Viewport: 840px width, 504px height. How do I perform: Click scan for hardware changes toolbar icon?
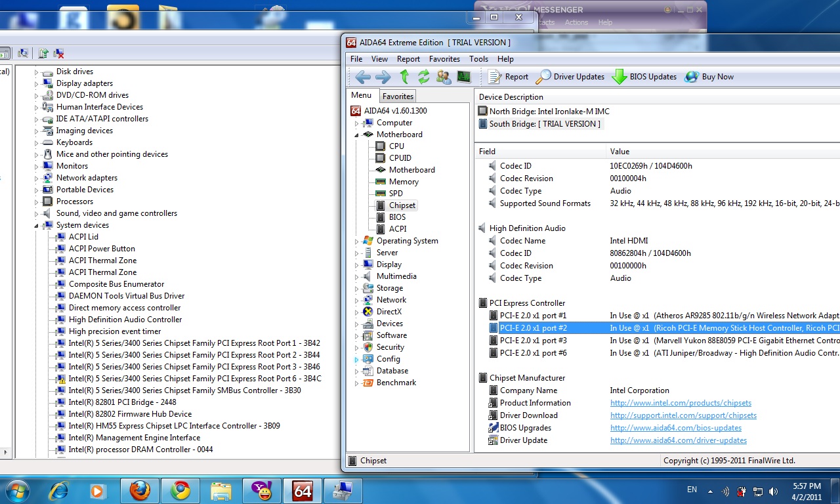click(x=23, y=53)
